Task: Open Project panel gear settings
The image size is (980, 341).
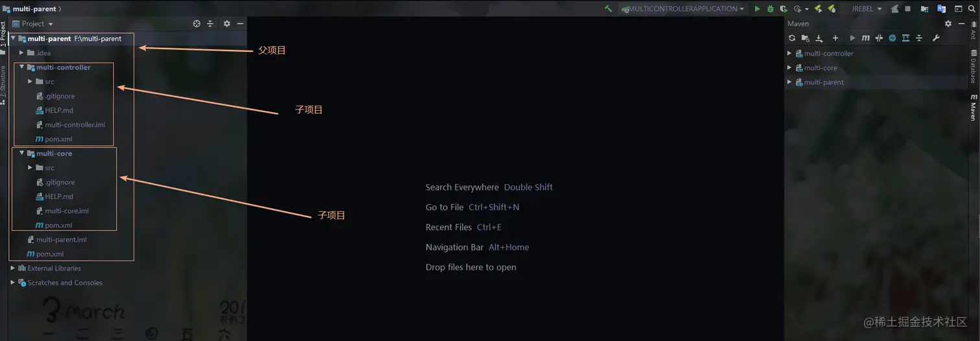Action: coord(227,24)
